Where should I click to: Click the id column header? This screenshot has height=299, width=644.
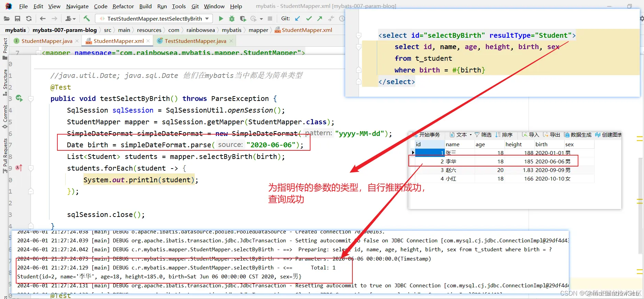click(430, 144)
